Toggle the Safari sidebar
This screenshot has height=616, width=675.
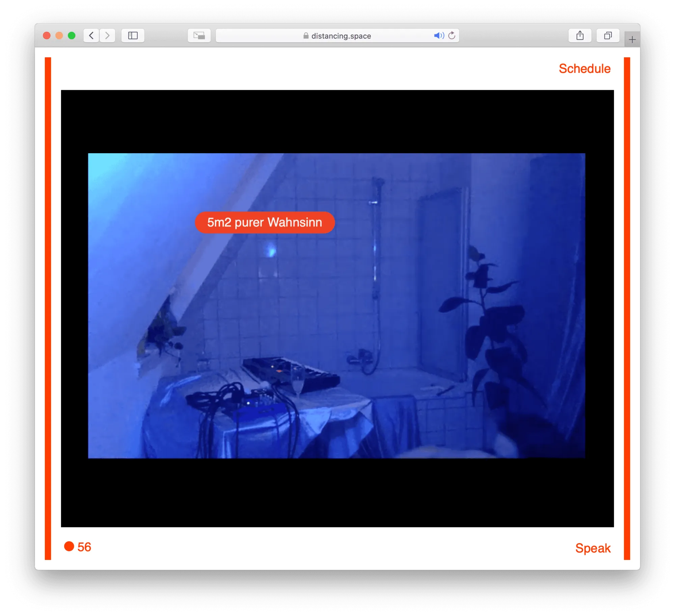(133, 35)
